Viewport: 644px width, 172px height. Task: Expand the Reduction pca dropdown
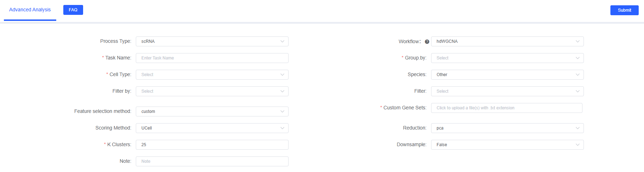tap(507, 128)
